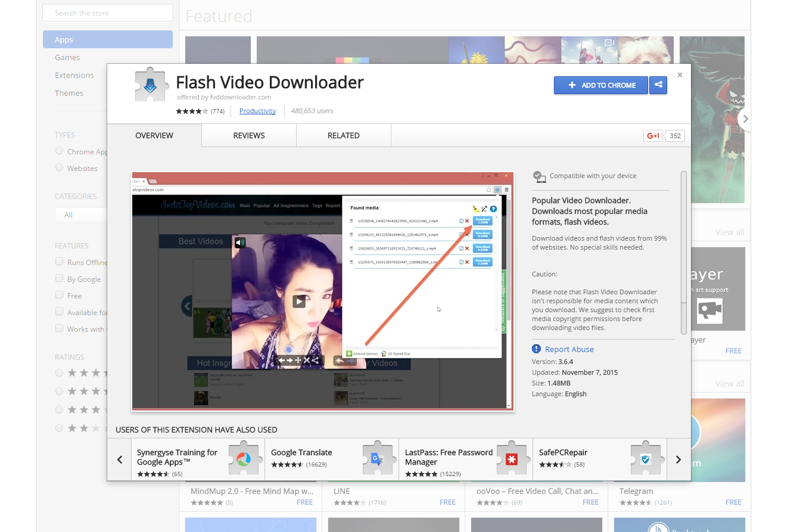Screen dimensions: 800x532
Task: Toggle the 'Works with' feature checkbox
Action: [x=59, y=328]
